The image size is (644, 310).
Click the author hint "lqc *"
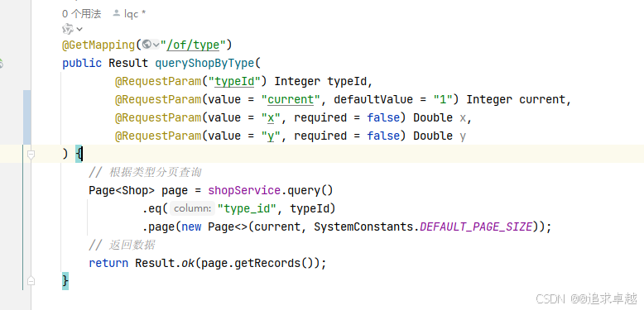(x=135, y=14)
